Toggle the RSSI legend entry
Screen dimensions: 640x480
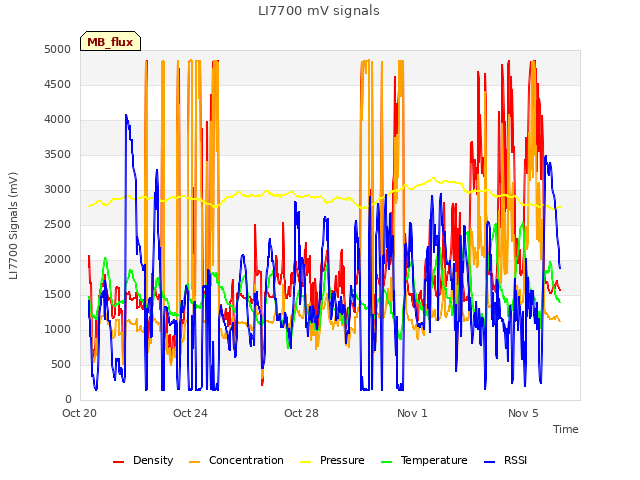[x=505, y=460]
